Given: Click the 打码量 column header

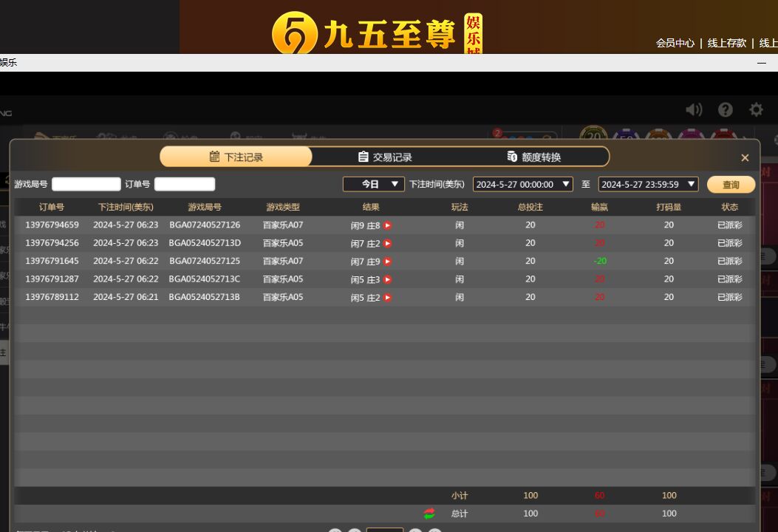Looking at the screenshot, I should tap(669, 207).
